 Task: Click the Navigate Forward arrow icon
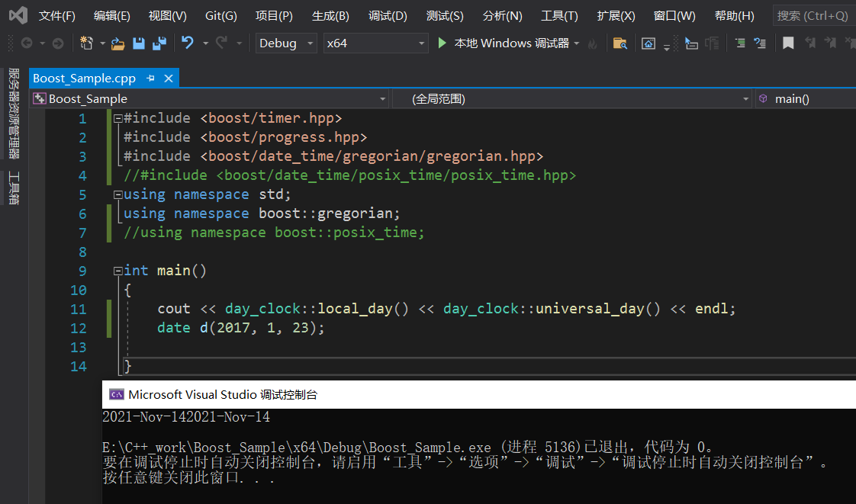58,43
